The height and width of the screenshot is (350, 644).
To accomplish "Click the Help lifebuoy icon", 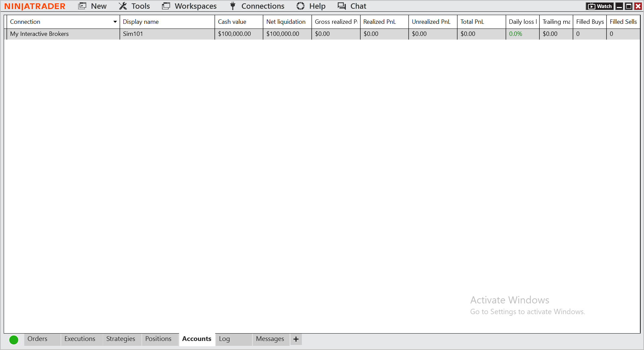I will pos(301,6).
